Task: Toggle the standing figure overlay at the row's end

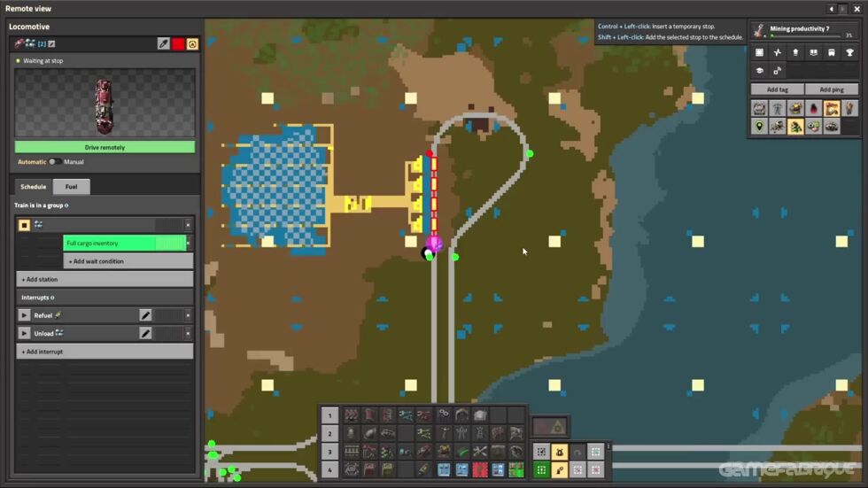Action: pos(849,108)
